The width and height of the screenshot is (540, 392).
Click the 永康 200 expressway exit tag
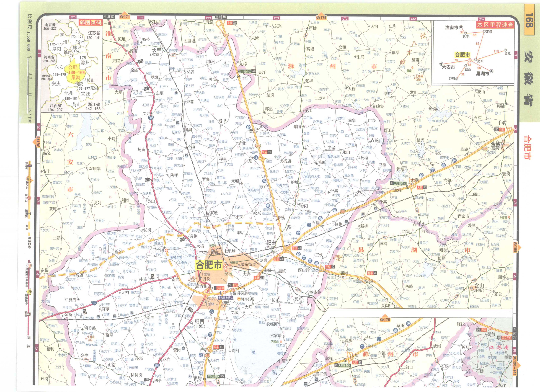(x=232, y=23)
